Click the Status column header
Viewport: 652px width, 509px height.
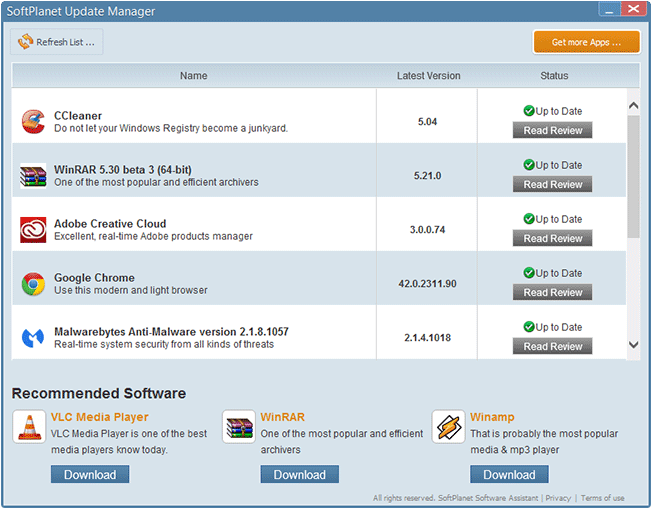tap(554, 76)
